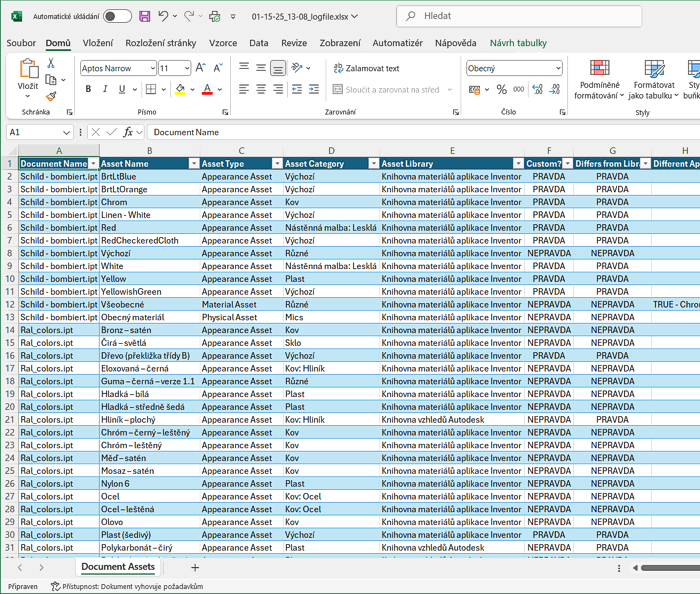Switch to the Návrh tabulky tab
This screenshot has width=700, height=594.
(518, 43)
